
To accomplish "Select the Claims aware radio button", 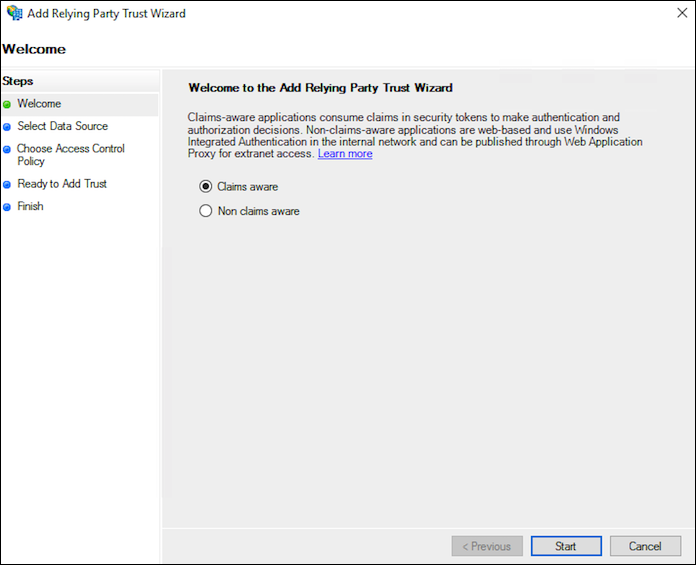I will pos(206,186).
